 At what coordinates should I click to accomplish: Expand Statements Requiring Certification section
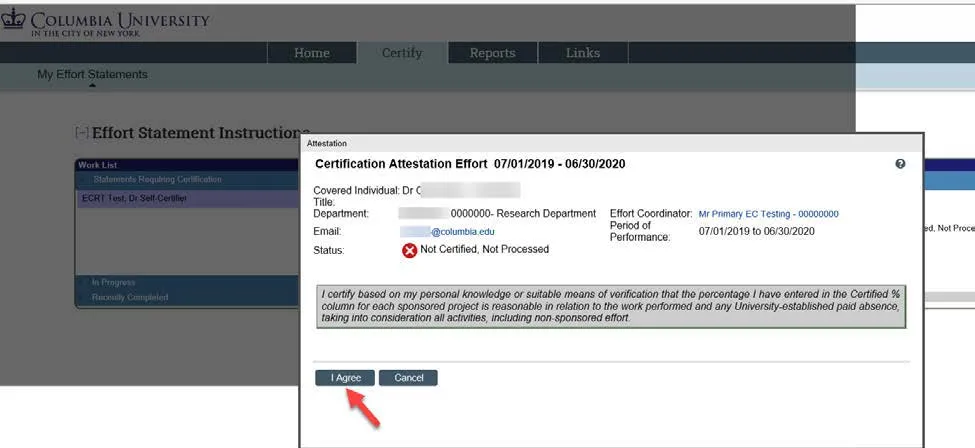(x=157, y=179)
